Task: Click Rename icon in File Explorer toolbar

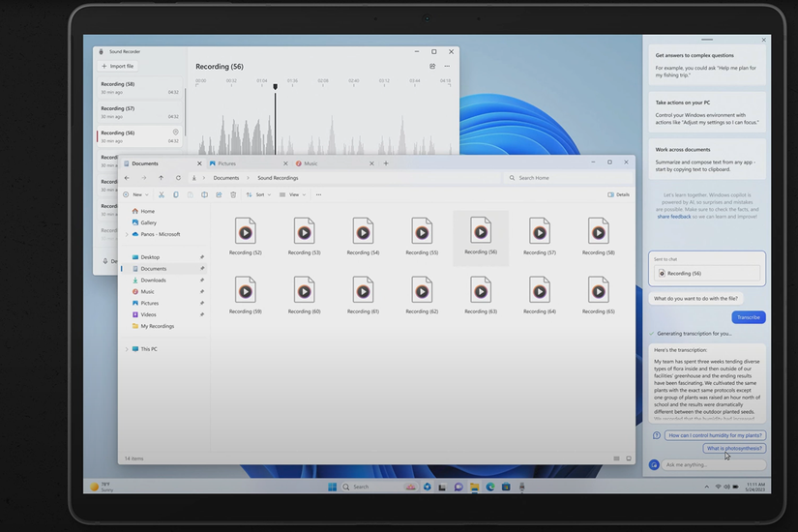Action: [x=204, y=194]
